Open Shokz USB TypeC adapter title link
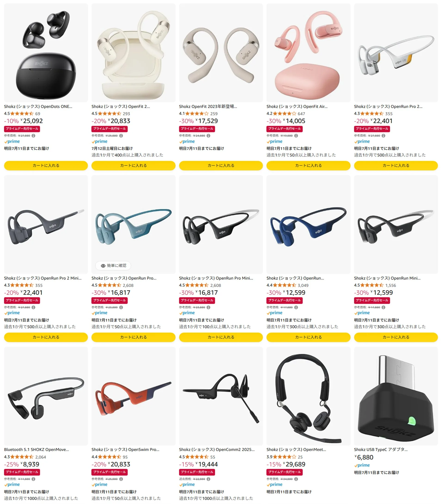444x504 pixels. pyautogui.click(x=381, y=450)
